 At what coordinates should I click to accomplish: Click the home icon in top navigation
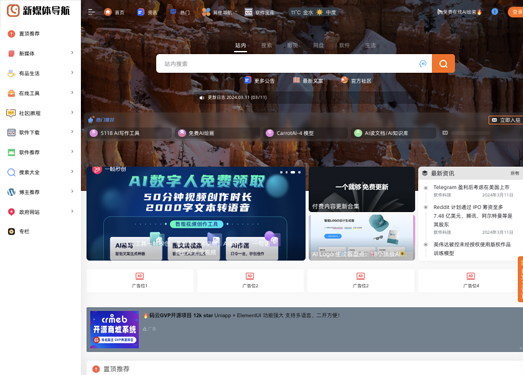point(108,12)
